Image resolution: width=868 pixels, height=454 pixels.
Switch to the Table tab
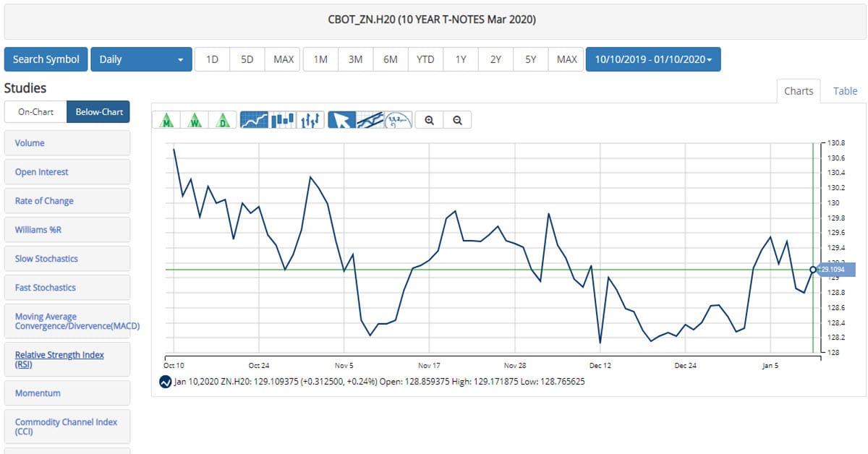845,91
